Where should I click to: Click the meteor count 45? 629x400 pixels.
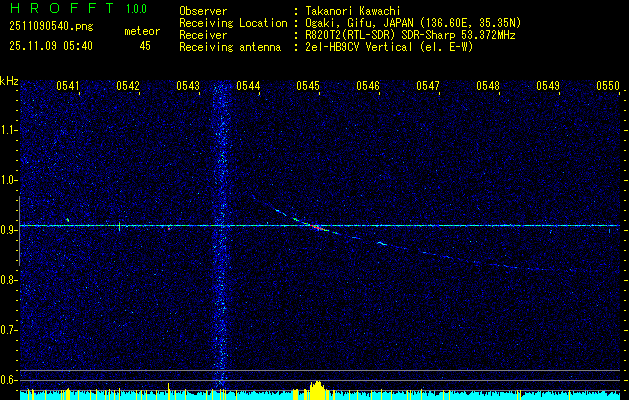tap(145, 46)
